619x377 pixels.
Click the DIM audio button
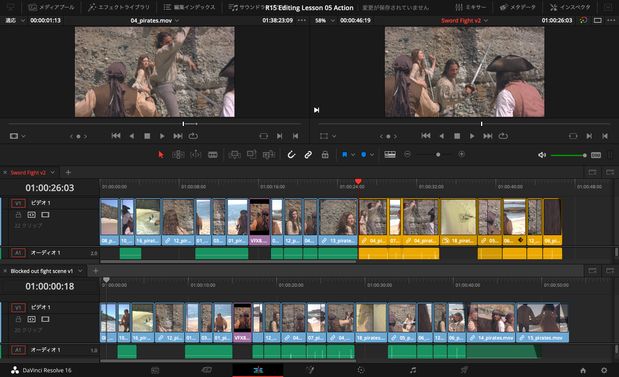tap(596, 155)
